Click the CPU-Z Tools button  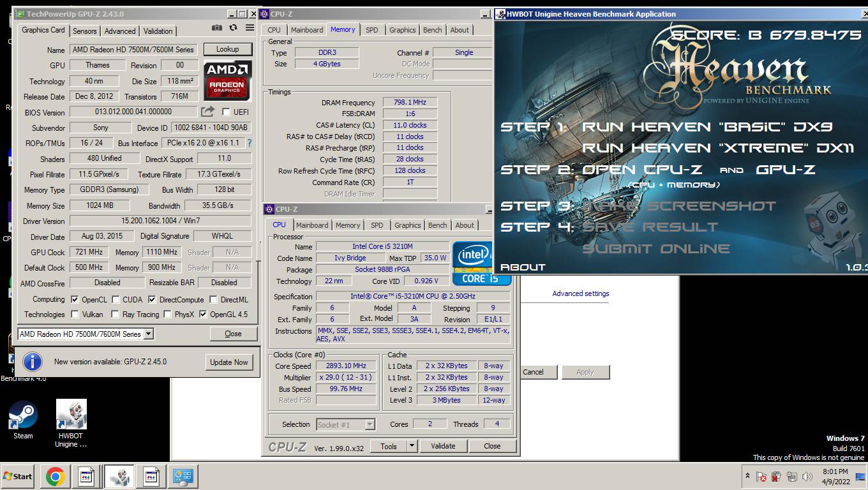click(x=389, y=446)
